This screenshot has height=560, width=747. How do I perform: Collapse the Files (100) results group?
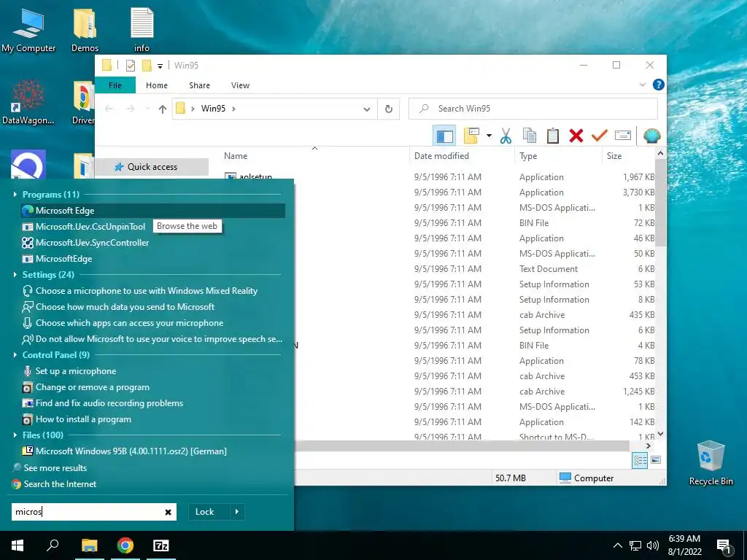[x=15, y=435]
